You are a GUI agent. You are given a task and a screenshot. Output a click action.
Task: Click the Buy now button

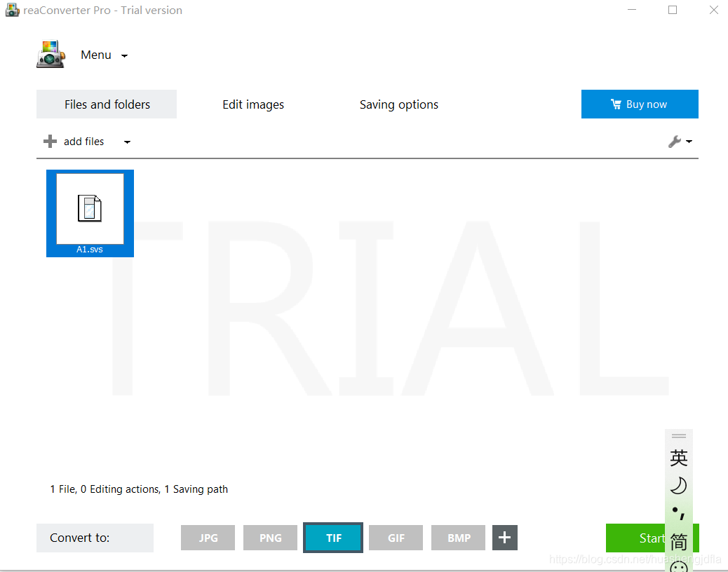point(640,104)
